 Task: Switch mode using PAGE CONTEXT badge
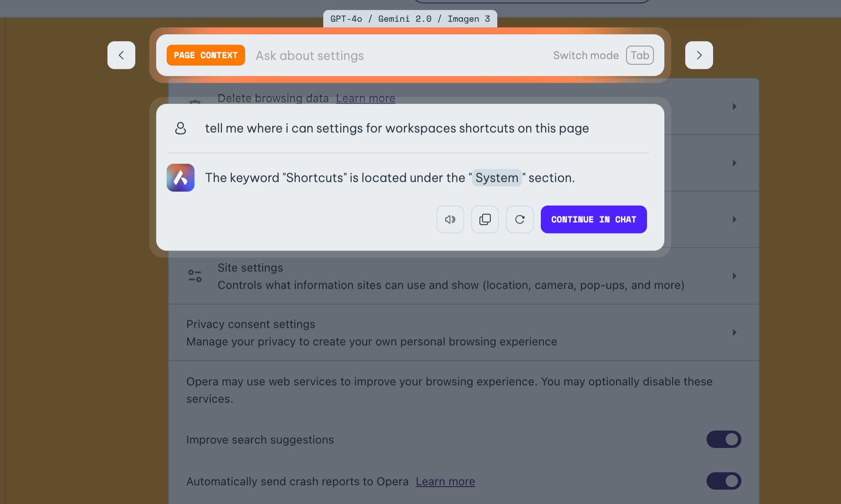[x=205, y=55]
